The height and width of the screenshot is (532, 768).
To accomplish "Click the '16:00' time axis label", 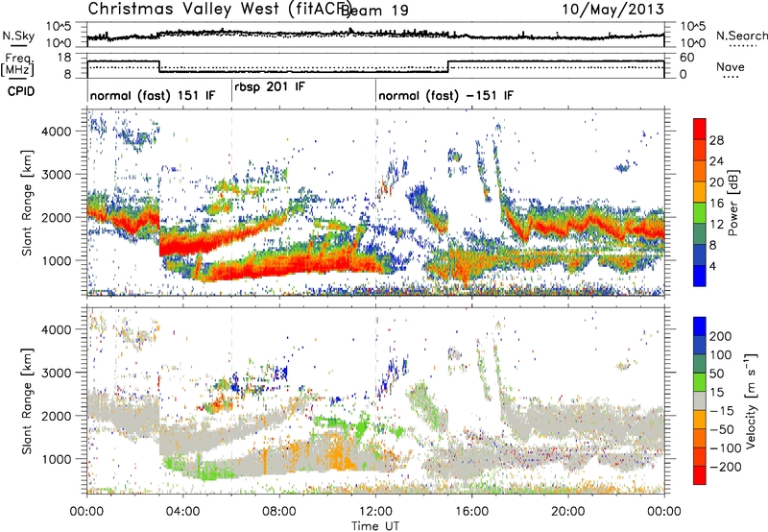I will pyautogui.click(x=471, y=512).
